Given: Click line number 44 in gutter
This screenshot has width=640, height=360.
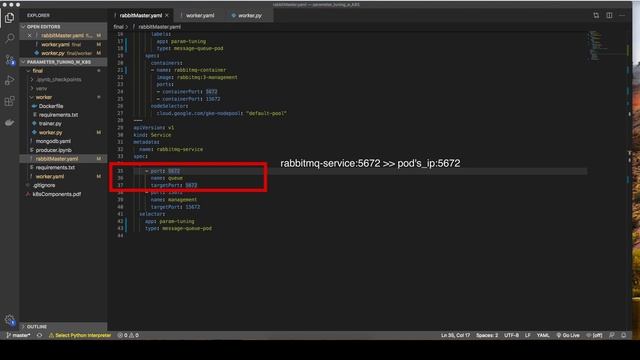Looking at the screenshot, I should coord(120,236).
